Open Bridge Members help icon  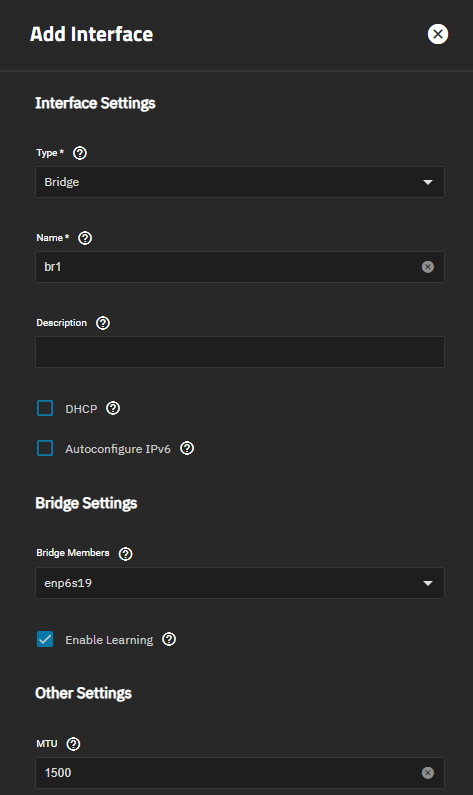[125, 554]
